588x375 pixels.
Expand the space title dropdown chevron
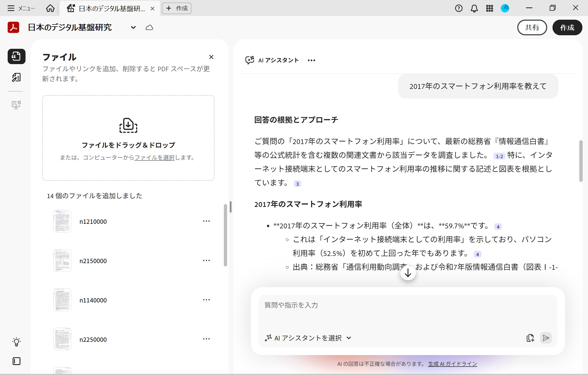(x=133, y=27)
